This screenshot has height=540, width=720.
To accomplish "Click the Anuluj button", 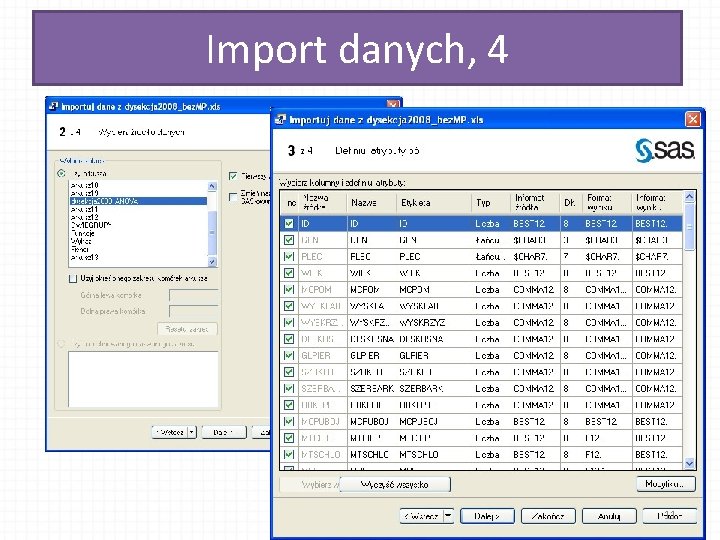I will coord(609,516).
